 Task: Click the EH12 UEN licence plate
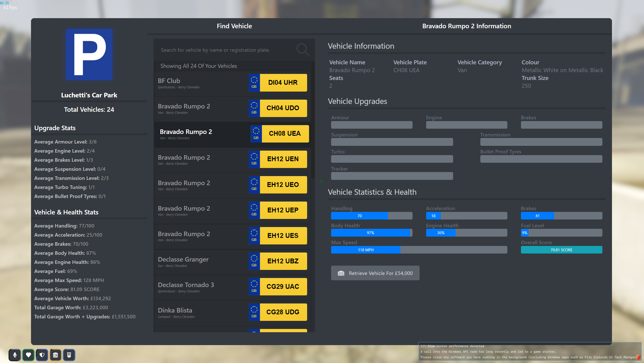point(283,159)
